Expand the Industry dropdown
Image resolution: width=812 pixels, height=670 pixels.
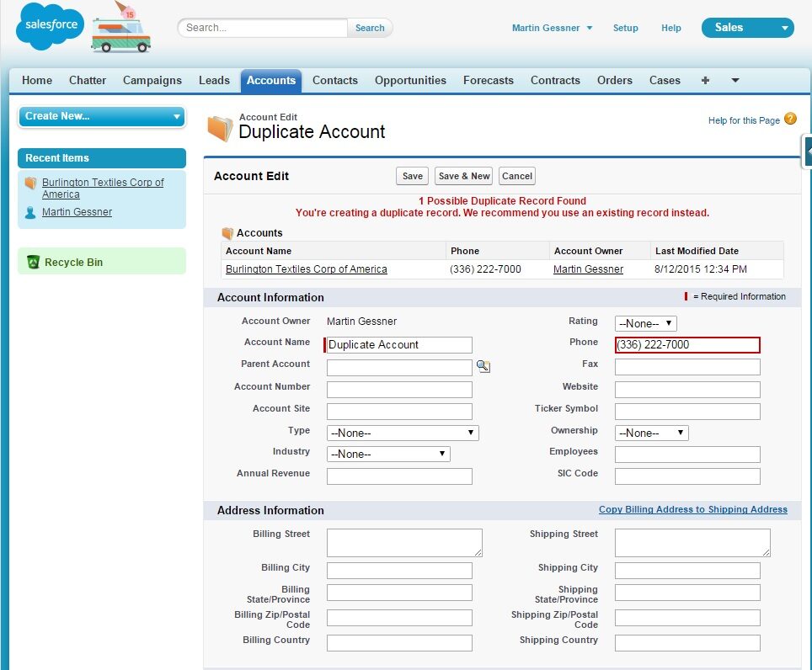click(388, 455)
